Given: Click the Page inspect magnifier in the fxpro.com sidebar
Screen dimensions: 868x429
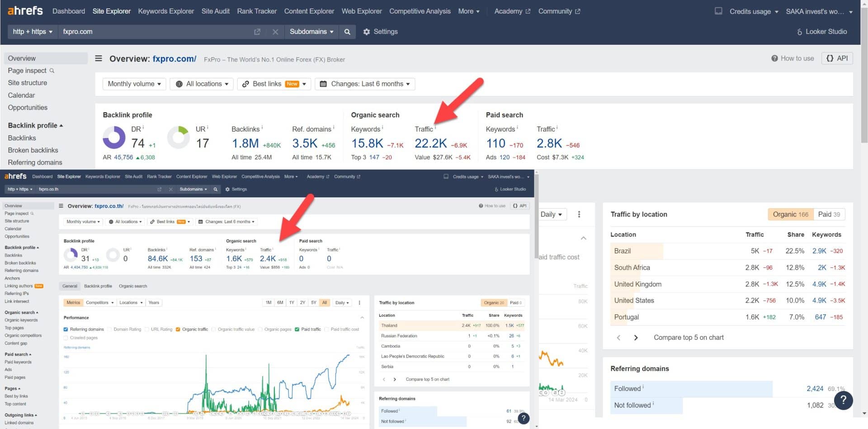Looking at the screenshot, I should 52,71.
